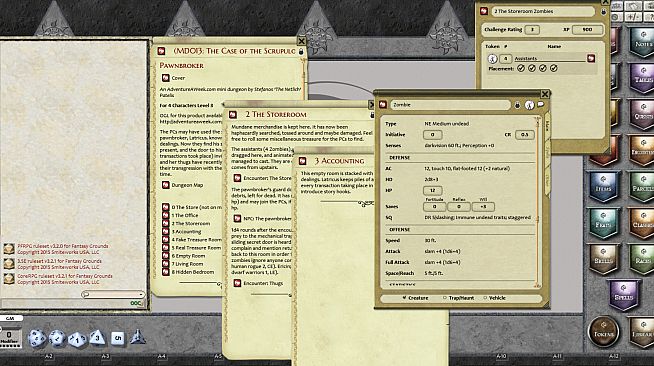Toggle the lock on the Zombie sheet
The width and height of the screenshot is (654, 366).
(518, 105)
